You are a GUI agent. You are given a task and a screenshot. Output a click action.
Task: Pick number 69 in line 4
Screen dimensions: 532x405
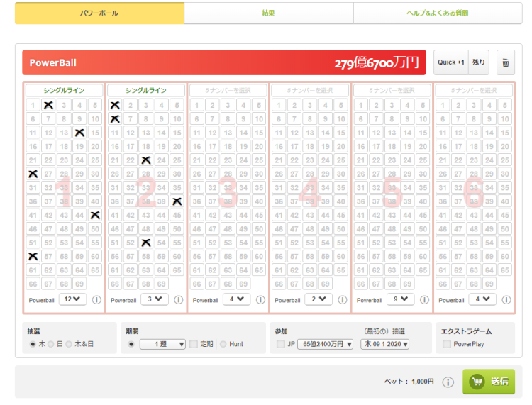coord(326,284)
